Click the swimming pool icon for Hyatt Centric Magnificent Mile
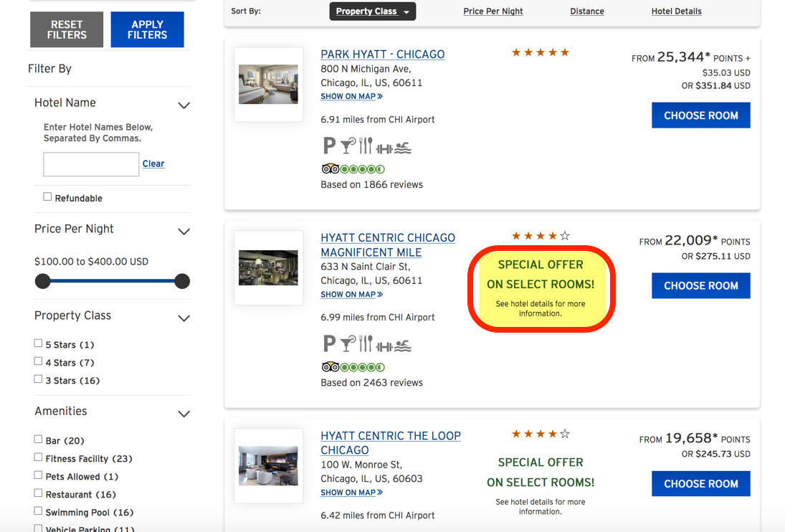 402,346
